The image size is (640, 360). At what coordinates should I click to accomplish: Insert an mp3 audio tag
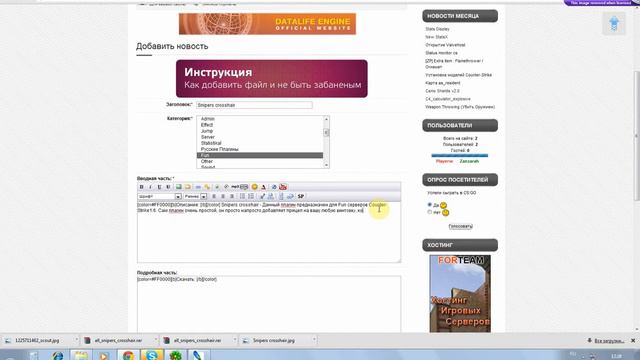click(x=235, y=187)
